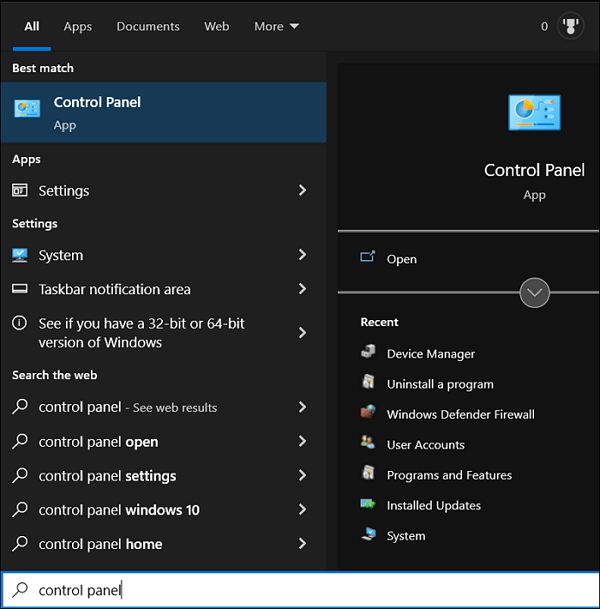Click the large Control Panel app icon
This screenshot has width=600, height=609.
click(x=534, y=114)
